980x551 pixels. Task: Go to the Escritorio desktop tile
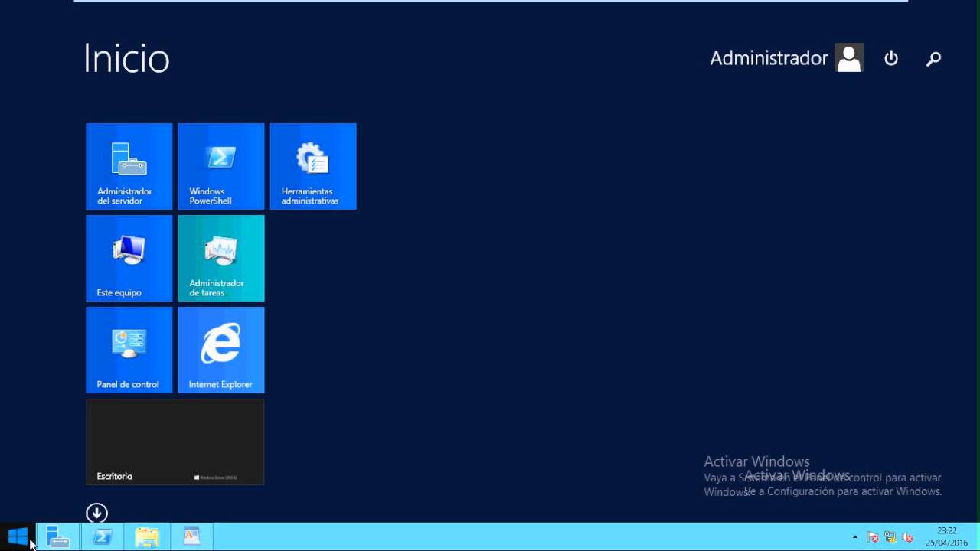point(175,442)
